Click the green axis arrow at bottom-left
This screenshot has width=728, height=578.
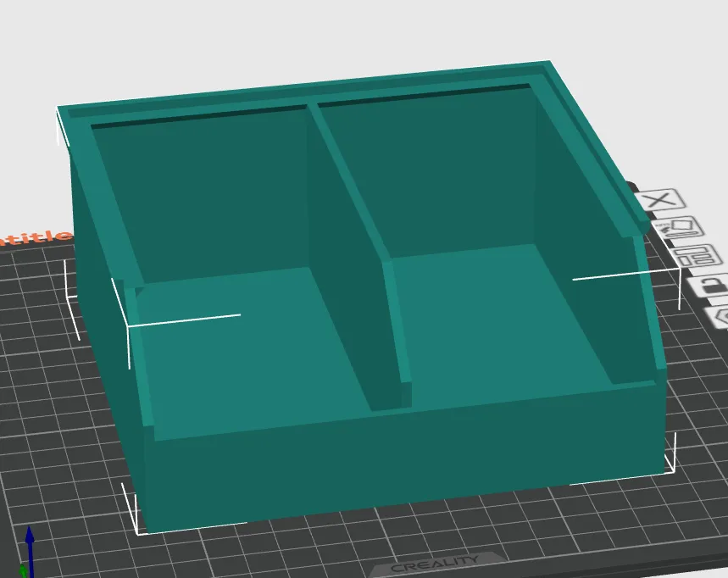pos(22,571)
